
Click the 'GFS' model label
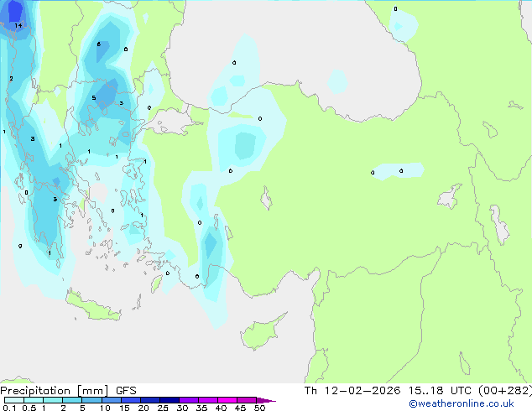[126, 391]
